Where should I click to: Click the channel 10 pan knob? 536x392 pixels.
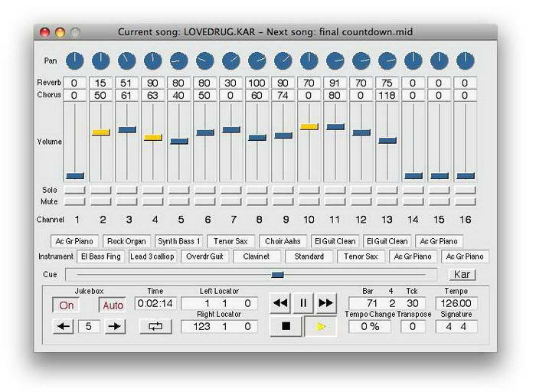click(309, 60)
